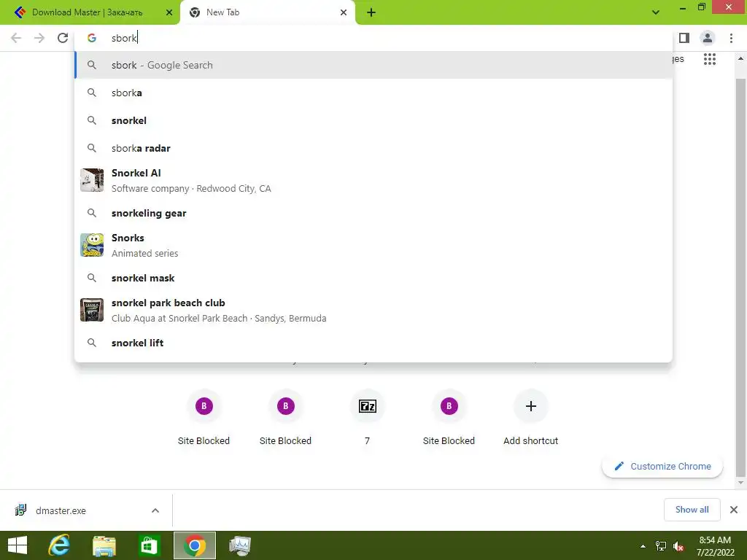Close the downloads bar
Screen dimensions: 747x560
coord(734,510)
